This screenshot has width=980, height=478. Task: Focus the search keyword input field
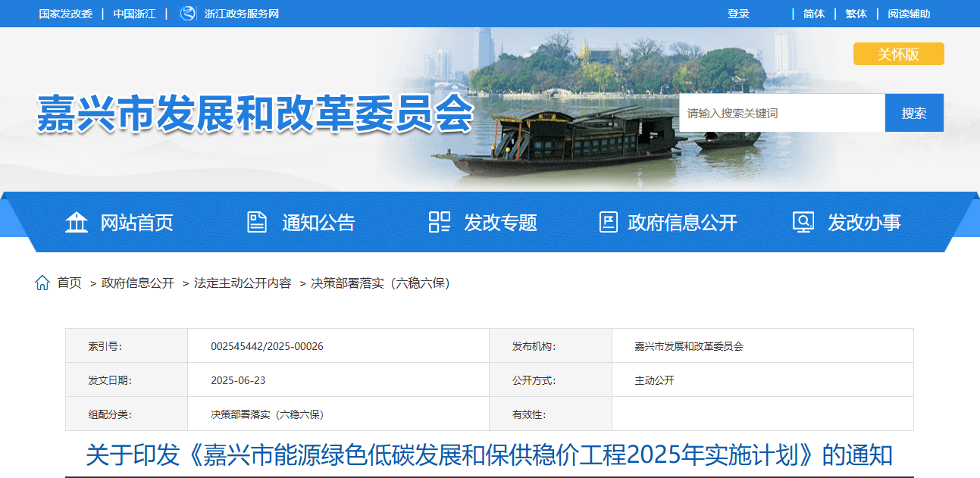781,113
